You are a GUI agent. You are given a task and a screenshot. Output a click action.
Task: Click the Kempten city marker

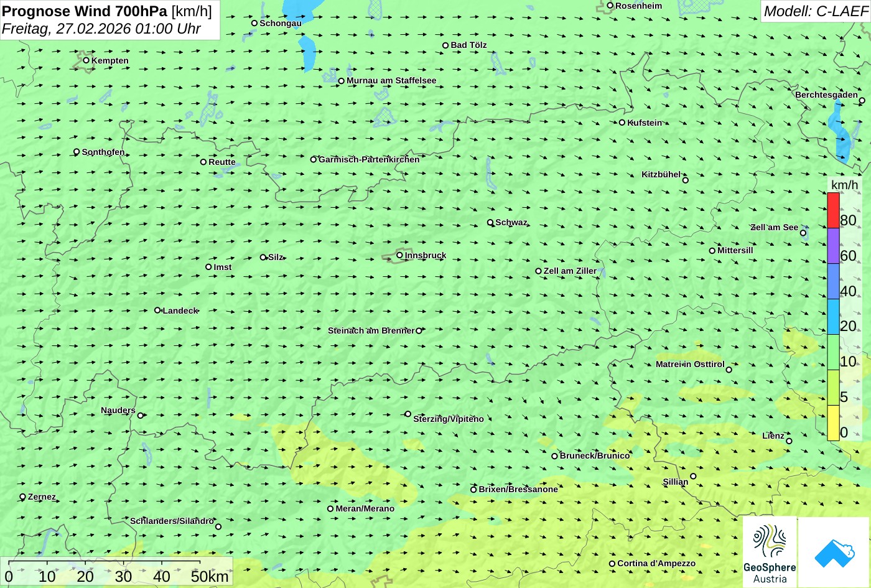(86, 60)
